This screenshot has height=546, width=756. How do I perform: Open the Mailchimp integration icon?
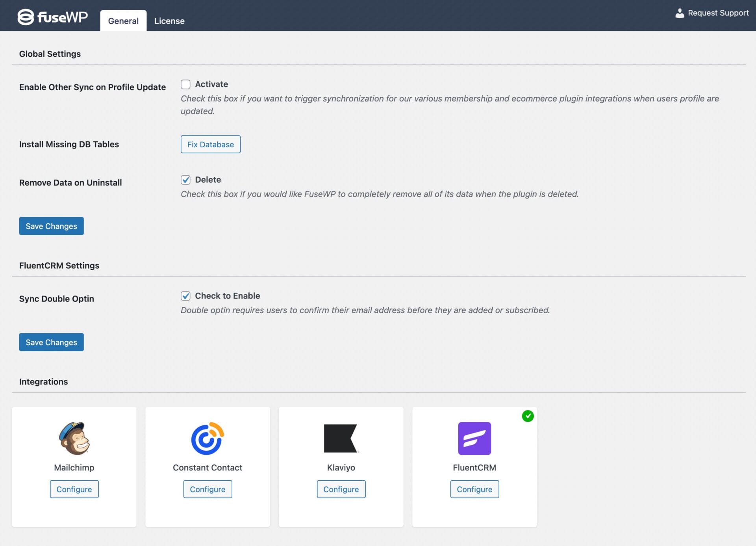coord(74,438)
